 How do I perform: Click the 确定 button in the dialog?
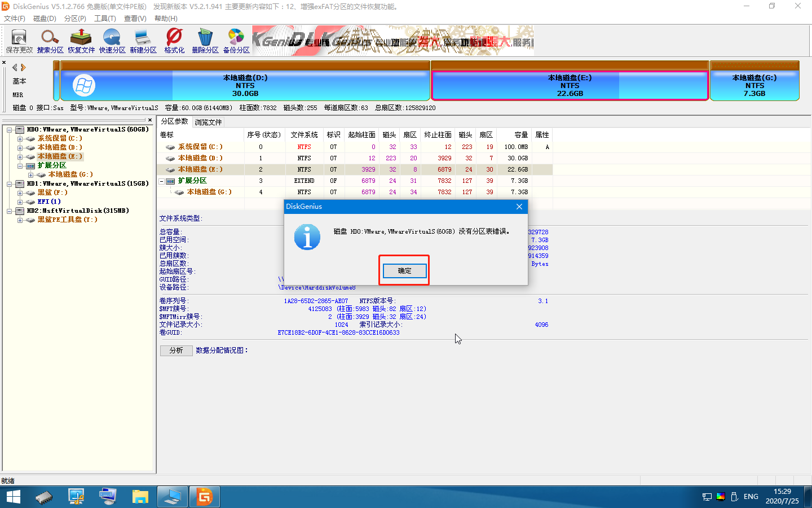pyautogui.click(x=404, y=271)
